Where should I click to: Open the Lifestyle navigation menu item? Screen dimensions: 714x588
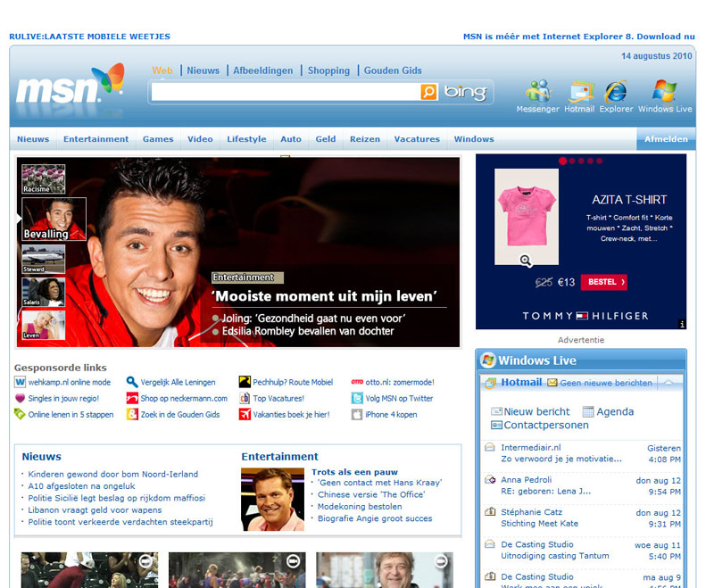tap(246, 139)
